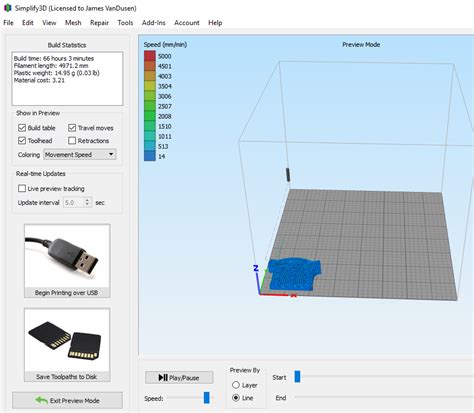This screenshot has height=413, width=474.
Task: Click the playback Speed slider handle
Action: (207, 398)
